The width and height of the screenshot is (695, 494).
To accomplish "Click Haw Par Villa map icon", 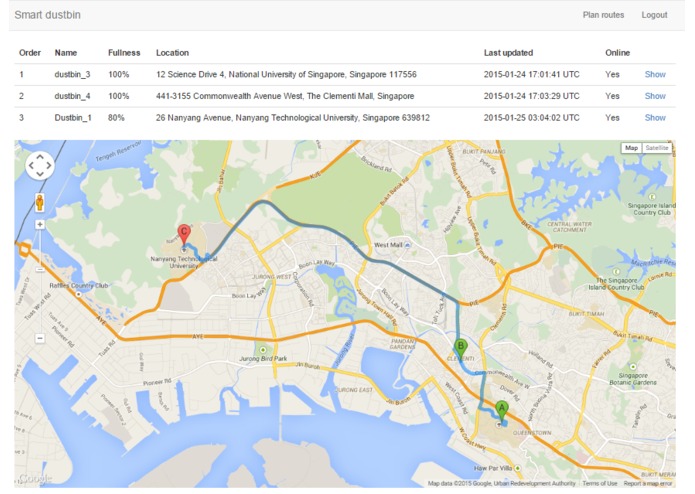I will (x=517, y=468).
